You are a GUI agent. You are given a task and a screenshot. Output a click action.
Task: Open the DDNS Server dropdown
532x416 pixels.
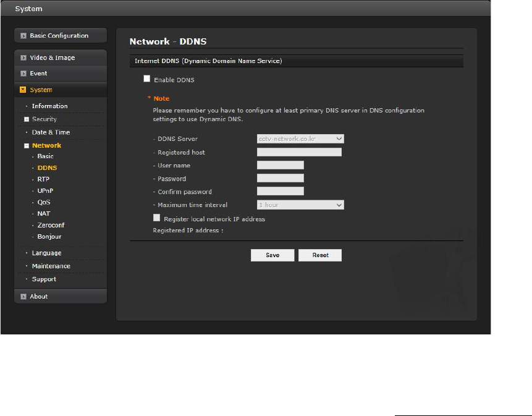pos(300,139)
